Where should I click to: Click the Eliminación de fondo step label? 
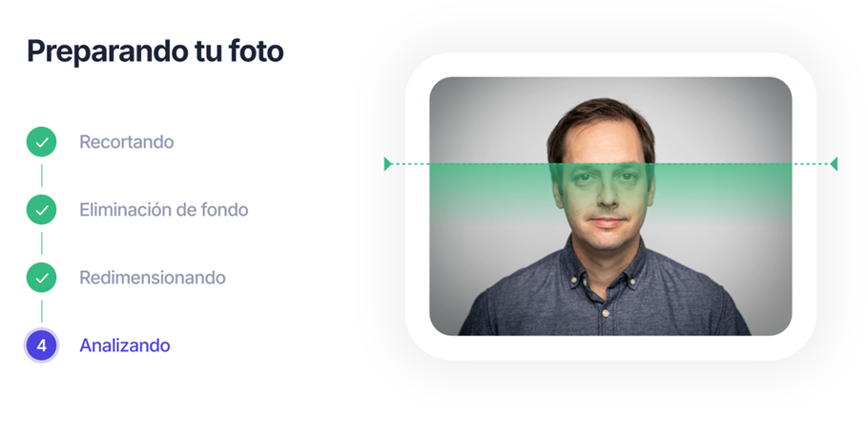click(164, 209)
